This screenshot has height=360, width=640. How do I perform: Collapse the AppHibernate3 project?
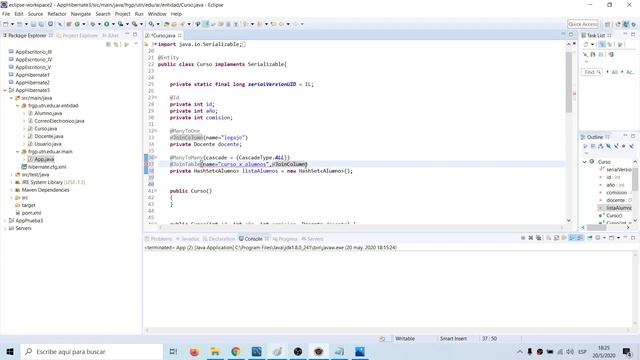pos(5,90)
